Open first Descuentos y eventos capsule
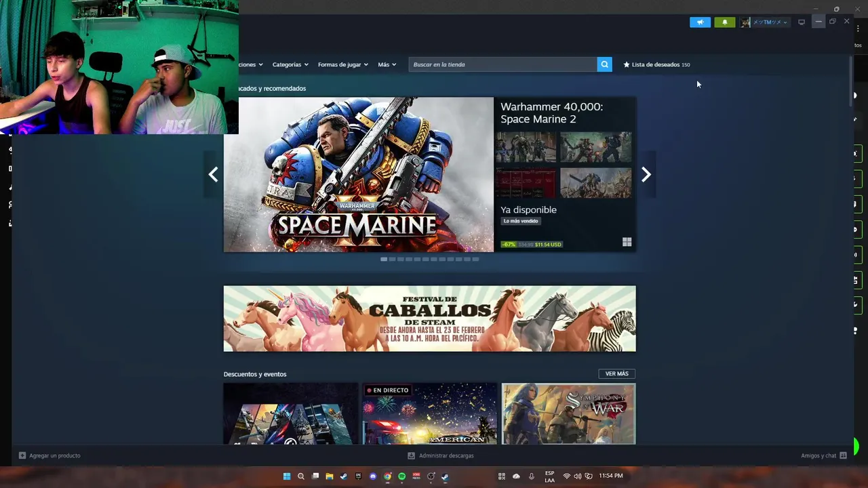Screen dimensions: 868x488 [291, 414]
